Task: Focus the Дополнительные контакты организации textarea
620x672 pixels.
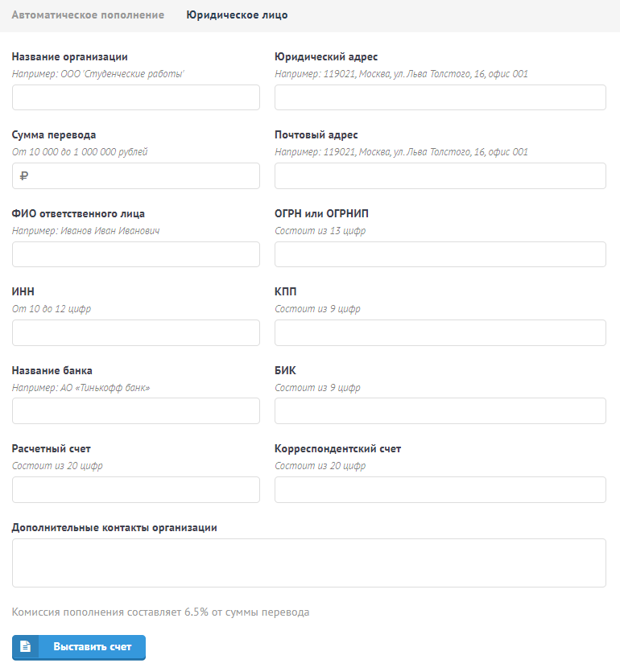Action: pyautogui.click(x=309, y=563)
